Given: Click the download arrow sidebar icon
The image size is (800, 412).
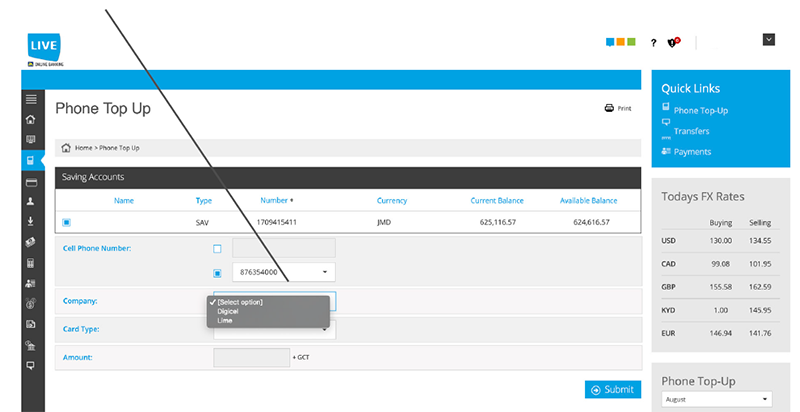Looking at the screenshot, I should tap(31, 221).
